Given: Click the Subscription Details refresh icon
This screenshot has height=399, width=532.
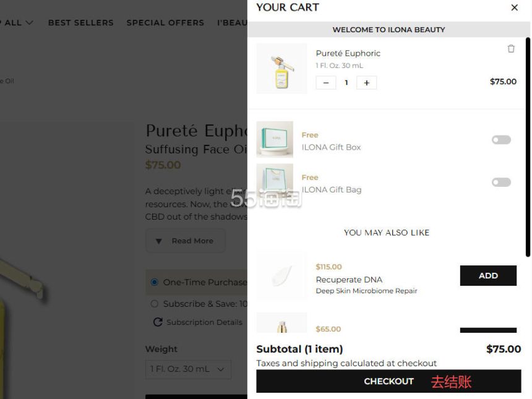Looking at the screenshot, I should coord(158,322).
